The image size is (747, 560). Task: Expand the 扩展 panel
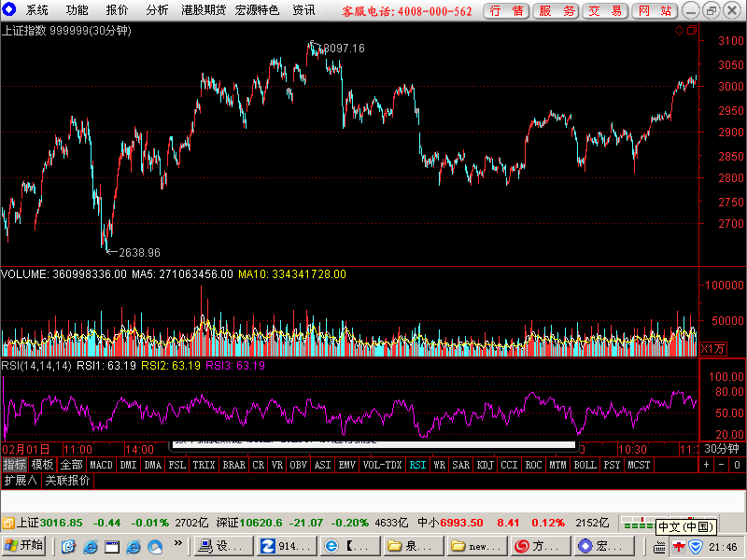[x=20, y=481]
